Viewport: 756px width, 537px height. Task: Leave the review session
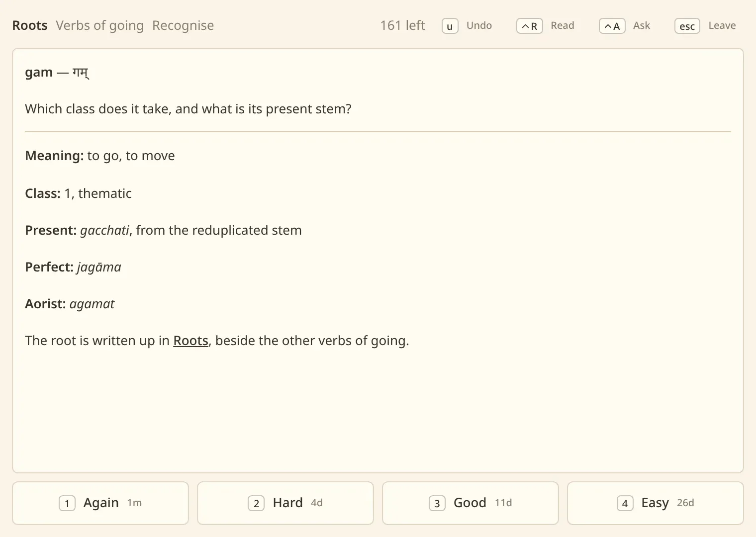pos(722,25)
